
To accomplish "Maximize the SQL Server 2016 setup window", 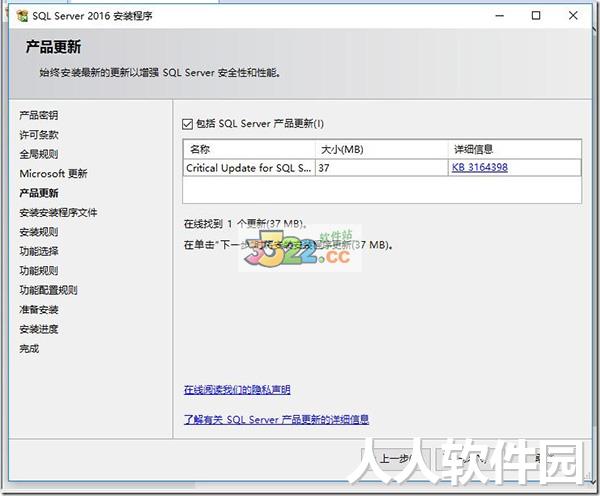I will click(536, 16).
